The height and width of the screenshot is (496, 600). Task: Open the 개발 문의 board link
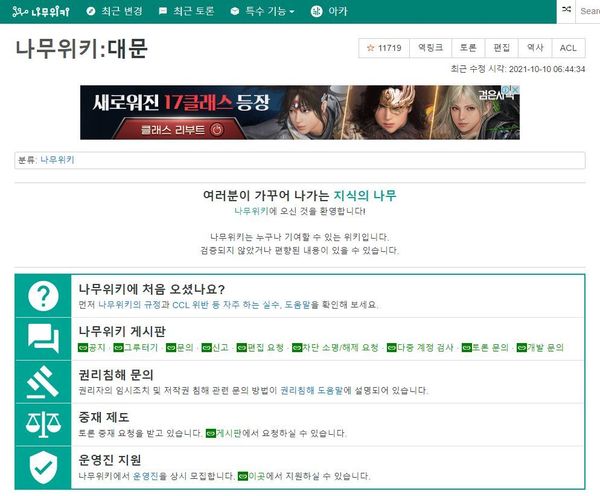click(540, 347)
